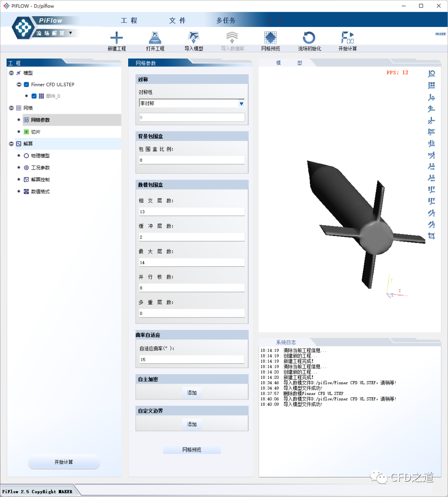Click the fit-all grid view icon

(431, 85)
